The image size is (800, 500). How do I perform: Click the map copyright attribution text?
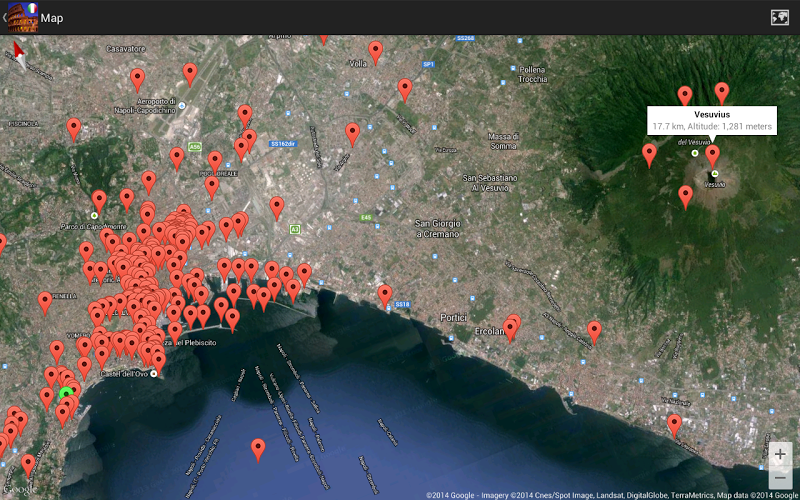coord(612,494)
